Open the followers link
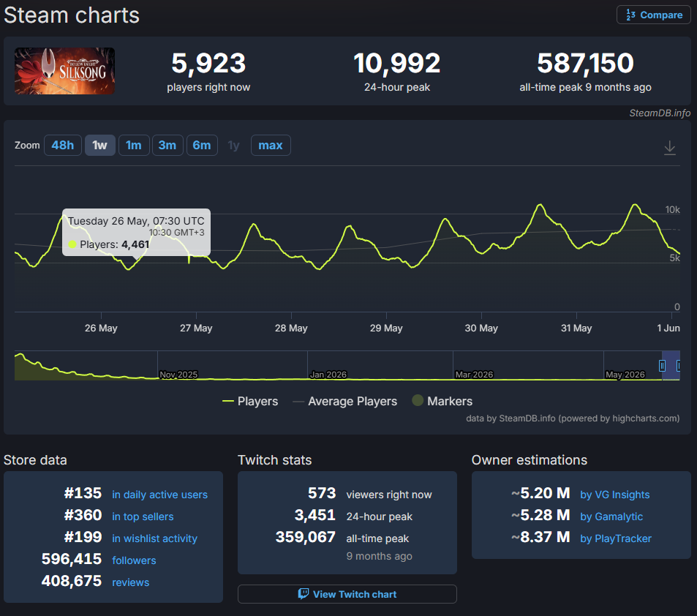 coord(135,560)
